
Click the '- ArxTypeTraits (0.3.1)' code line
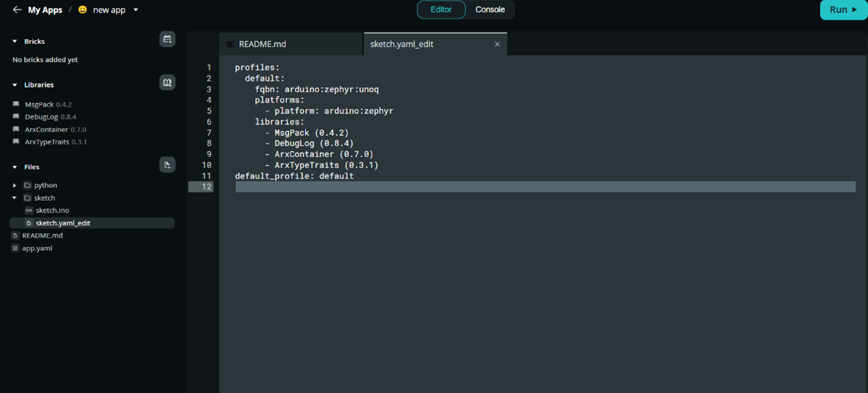click(x=321, y=165)
